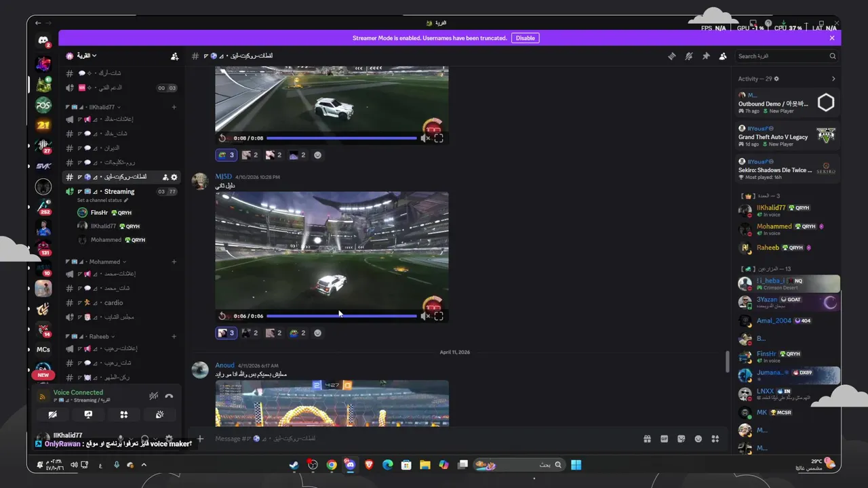Seek on the 0:06 video progress bar
This screenshot has width=868, height=488.
pyautogui.click(x=342, y=316)
